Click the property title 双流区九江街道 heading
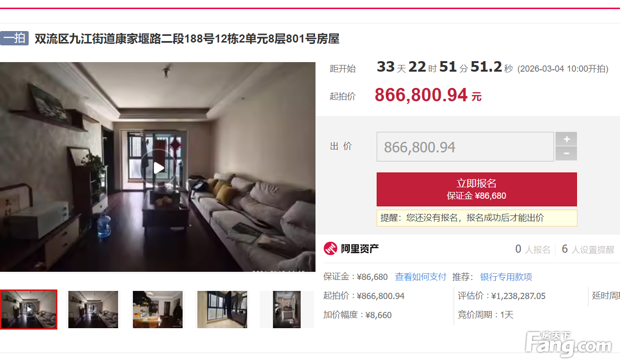The width and height of the screenshot is (620, 364). pos(187,39)
